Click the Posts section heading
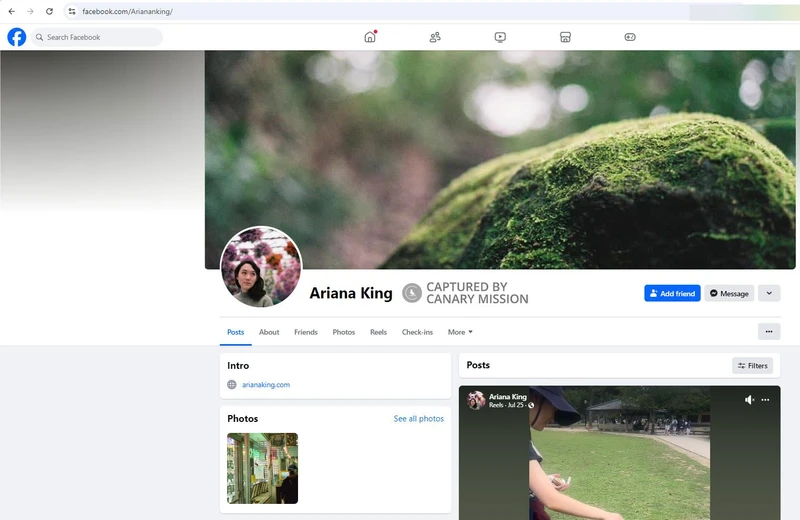Viewport: 800px width, 520px height. pyautogui.click(x=478, y=365)
